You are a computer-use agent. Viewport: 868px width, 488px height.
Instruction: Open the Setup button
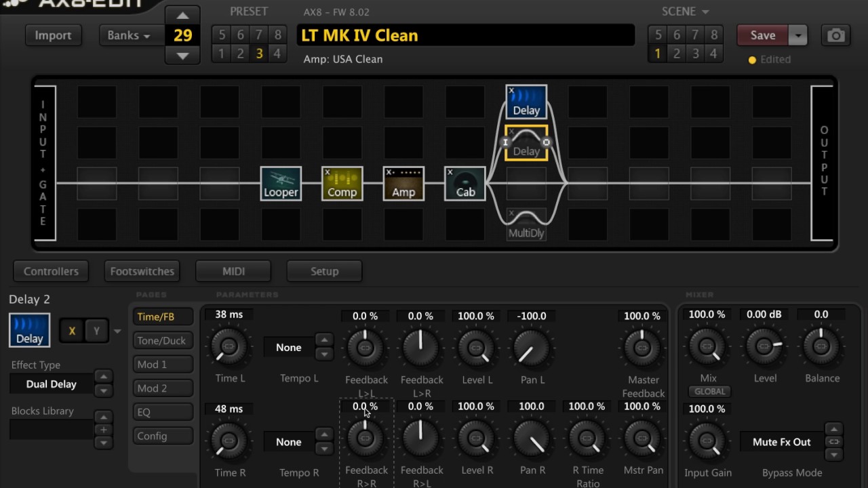324,271
